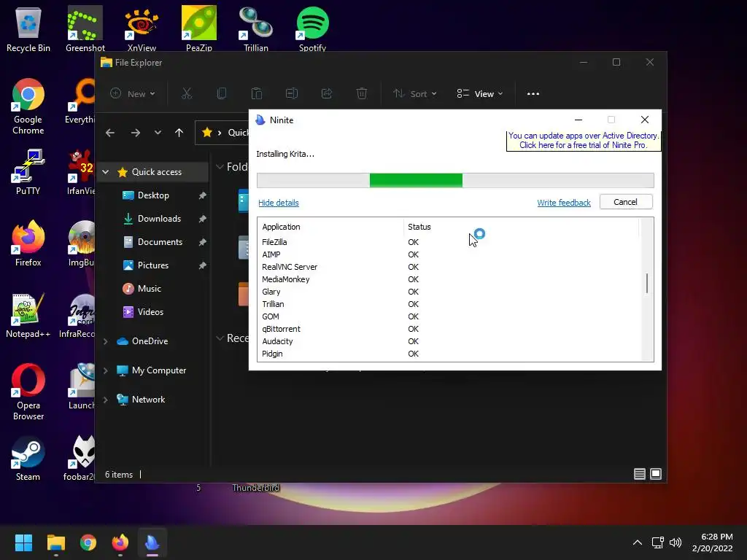Click Write feedback link in Ninite

tap(564, 203)
